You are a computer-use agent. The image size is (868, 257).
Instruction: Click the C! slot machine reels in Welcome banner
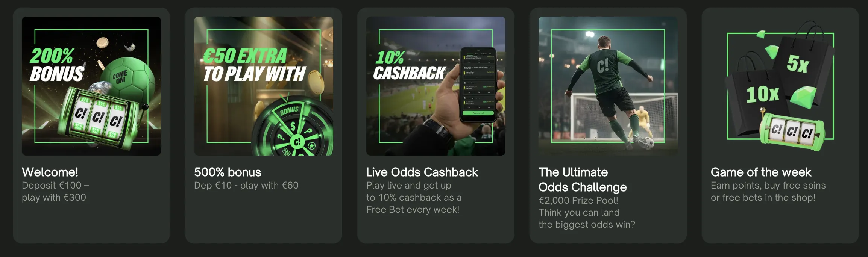(x=98, y=117)
